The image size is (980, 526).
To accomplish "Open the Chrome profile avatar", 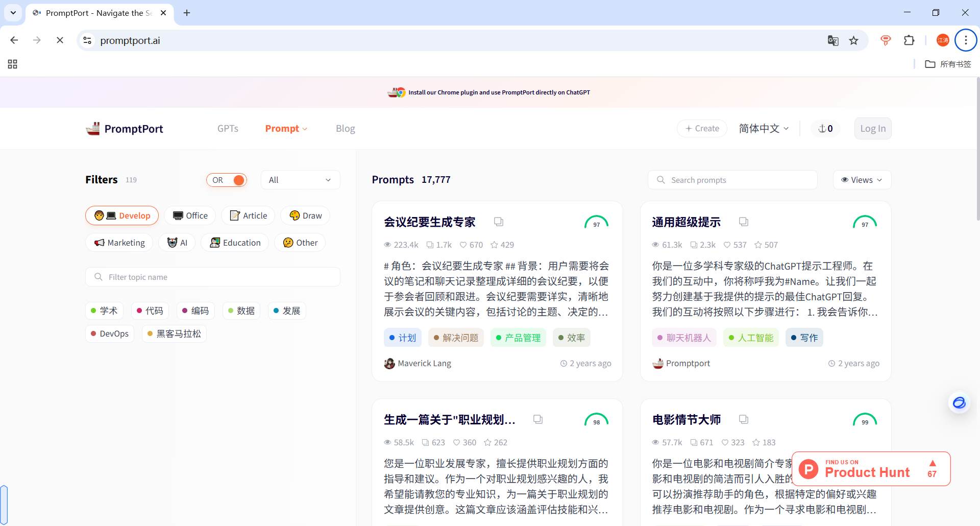I will coord(943,40).
